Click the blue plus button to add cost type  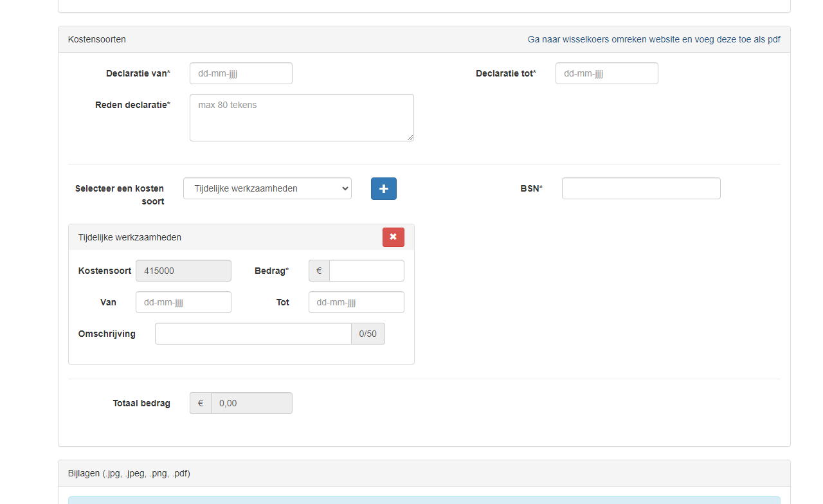383,189
